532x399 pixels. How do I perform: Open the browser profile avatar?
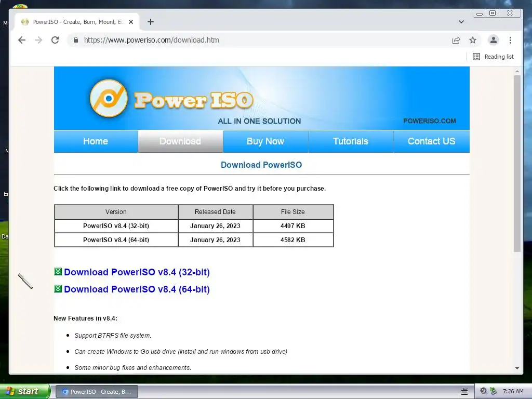(494, 40)
